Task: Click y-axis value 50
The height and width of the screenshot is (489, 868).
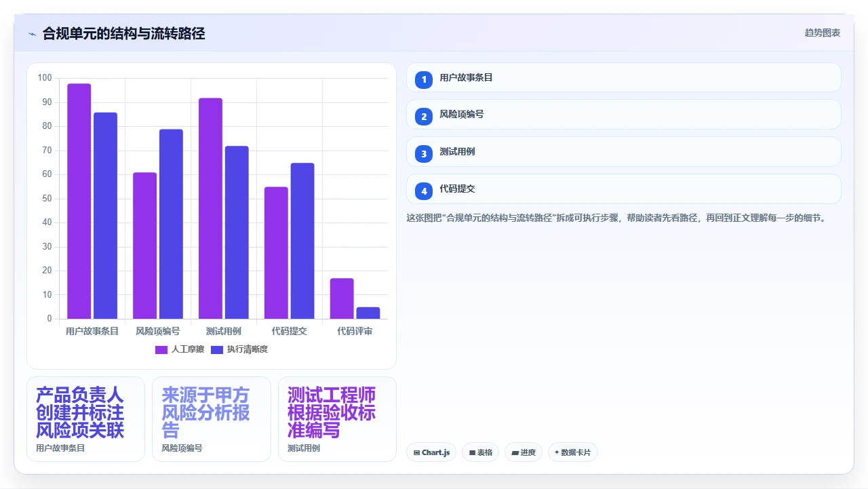Action: [x=47, y=199]
